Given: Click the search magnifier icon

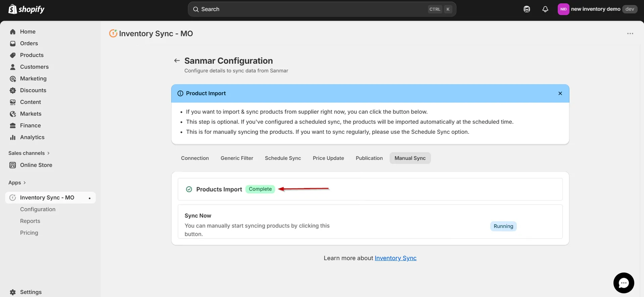Looking at the screenshot, I should (196, 9).
